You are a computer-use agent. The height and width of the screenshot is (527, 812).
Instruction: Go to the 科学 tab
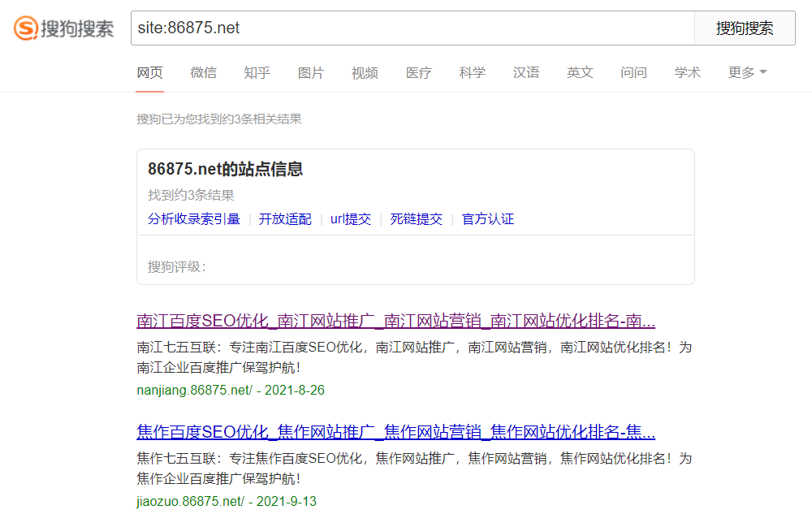click(472, 73)
